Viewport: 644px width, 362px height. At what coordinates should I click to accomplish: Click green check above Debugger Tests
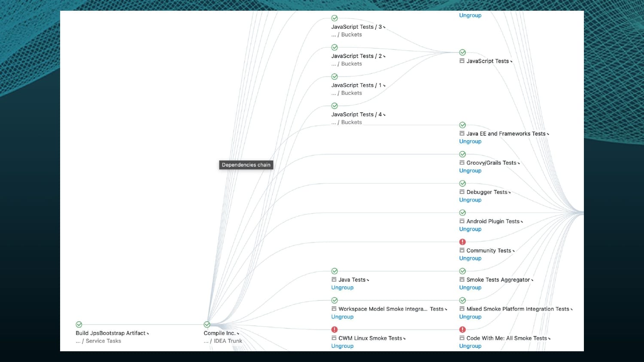tap(462, 184)
